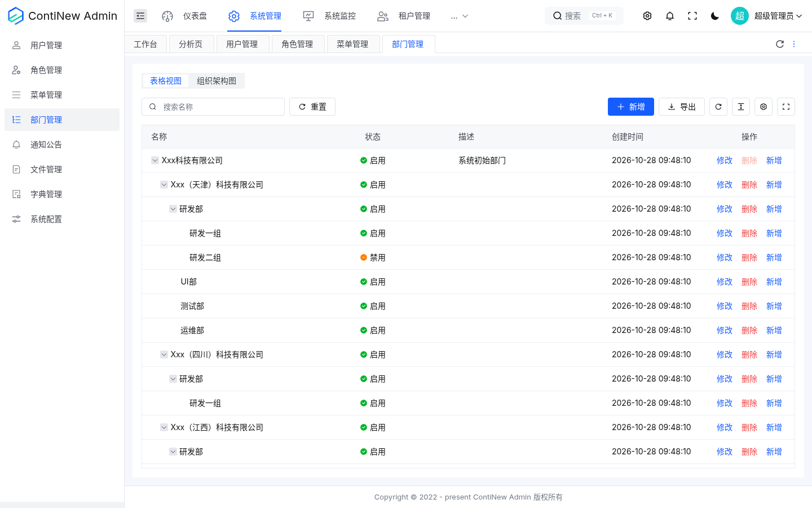812x508 pixels.
Task: Open 文件管理 in the sidebar
Action: point(62,169)
